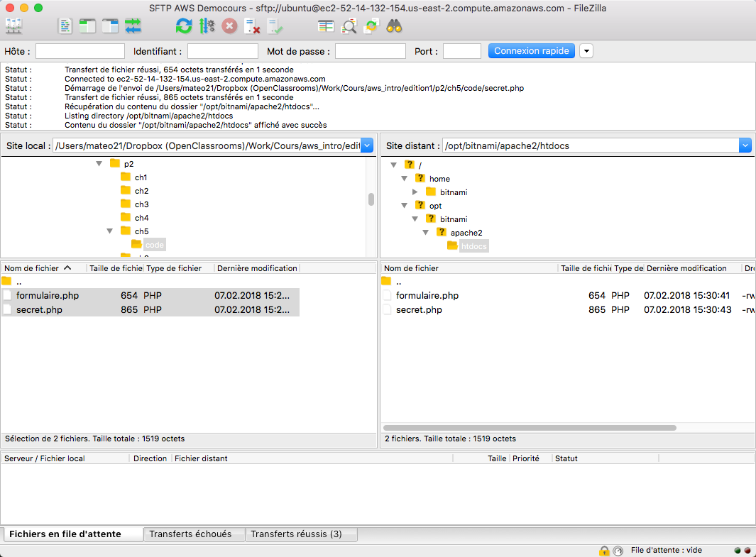
Task: Toggle local directory tree display
Action: pos(87,26)
